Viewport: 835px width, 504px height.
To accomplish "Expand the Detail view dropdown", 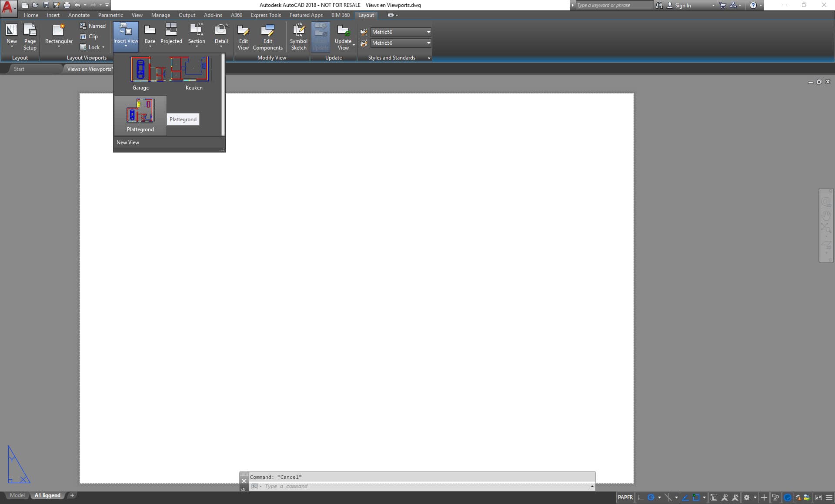I will pyautogui.click(x=221, y=46).
